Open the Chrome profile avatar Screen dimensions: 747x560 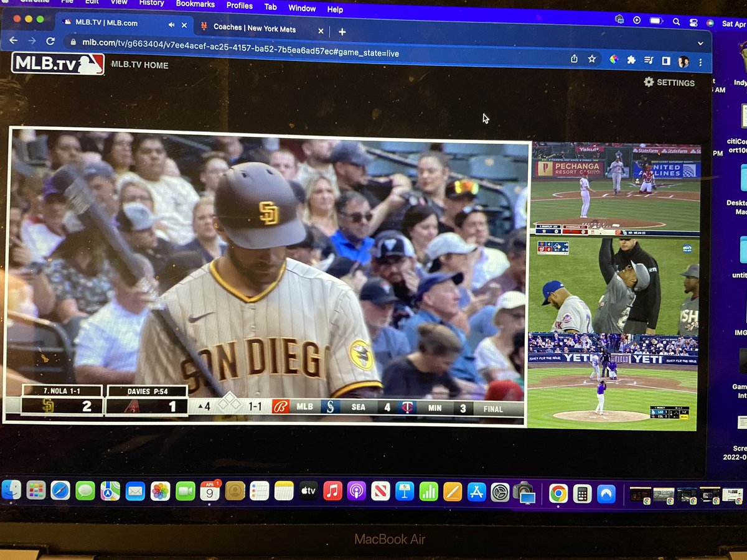pyautogui.click(x=683, y=62)
